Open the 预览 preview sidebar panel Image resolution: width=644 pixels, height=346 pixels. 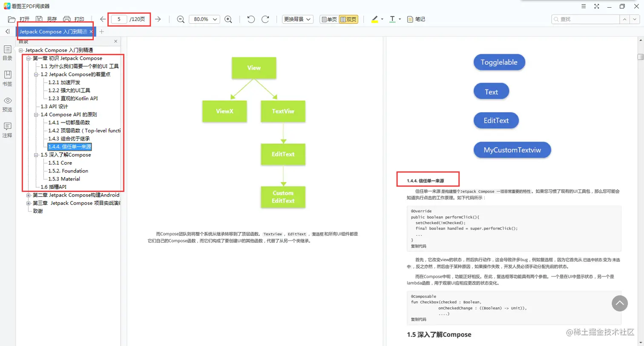click(7, 104)
